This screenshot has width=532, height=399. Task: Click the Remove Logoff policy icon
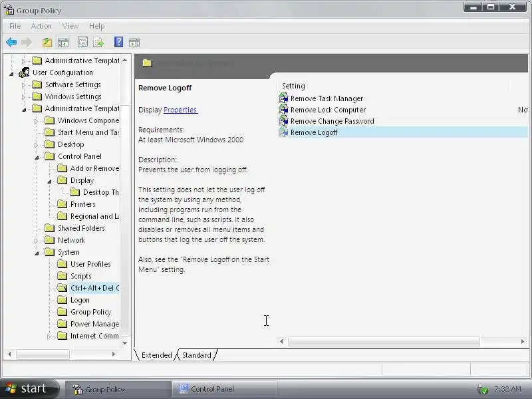click(283, 132)
